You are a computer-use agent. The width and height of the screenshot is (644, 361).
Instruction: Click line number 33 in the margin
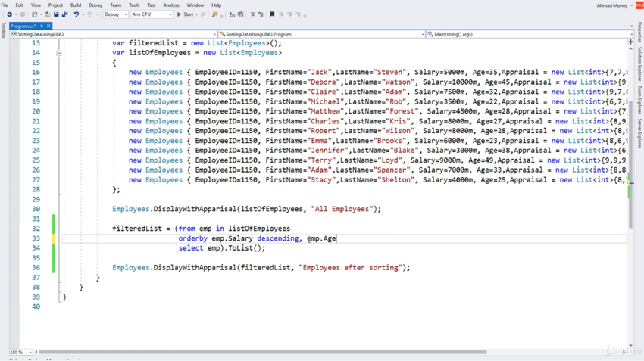36,238
